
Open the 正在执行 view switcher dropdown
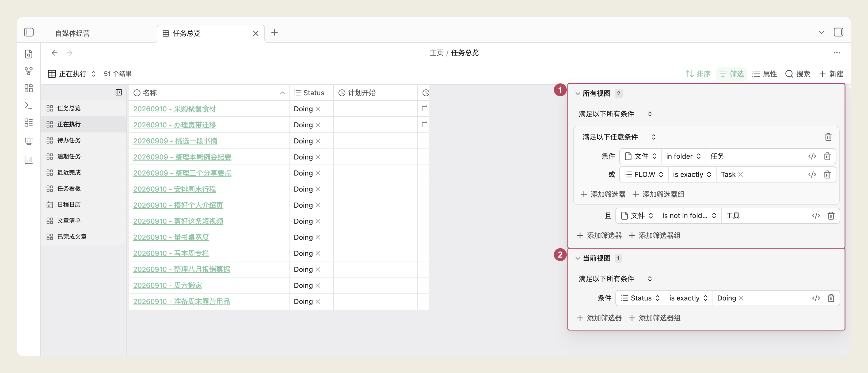[72, 74]
